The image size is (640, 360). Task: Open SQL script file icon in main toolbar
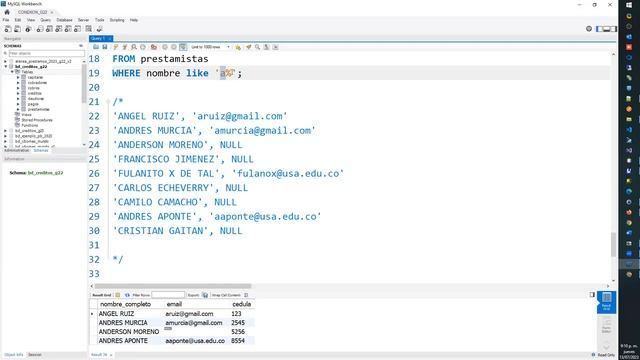tap(18, 29)
